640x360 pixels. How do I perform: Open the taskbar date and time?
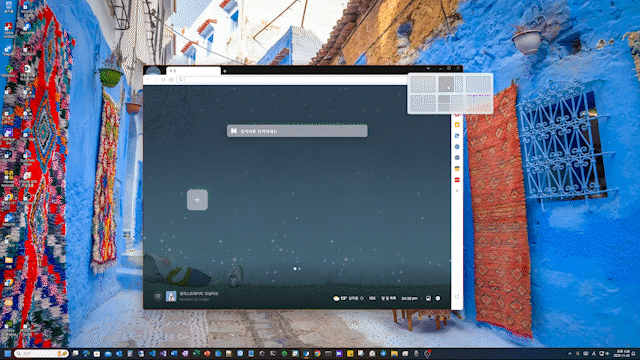[623, 353]
